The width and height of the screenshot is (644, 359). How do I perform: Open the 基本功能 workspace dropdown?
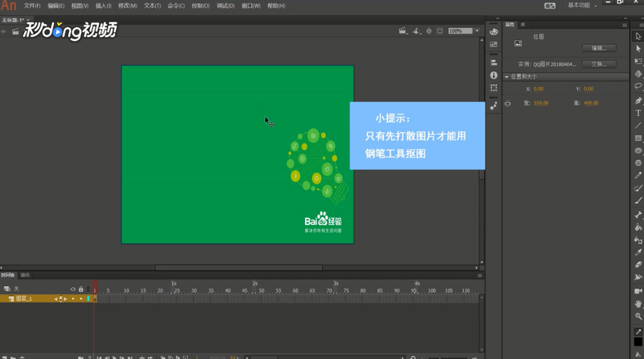pos(583,5)
